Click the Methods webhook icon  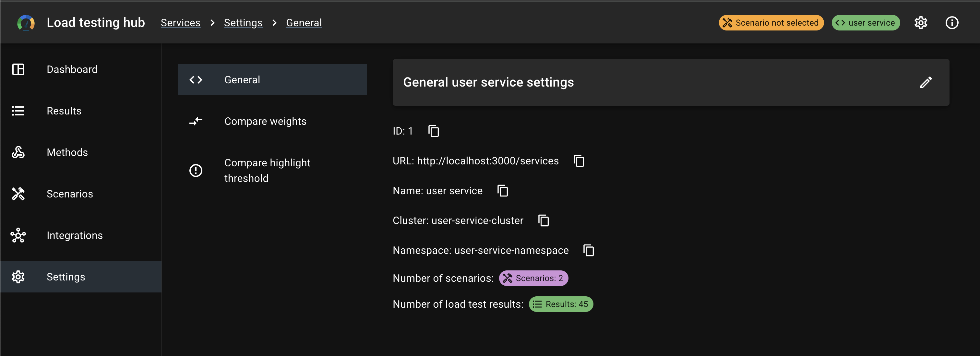coord(18,152)
